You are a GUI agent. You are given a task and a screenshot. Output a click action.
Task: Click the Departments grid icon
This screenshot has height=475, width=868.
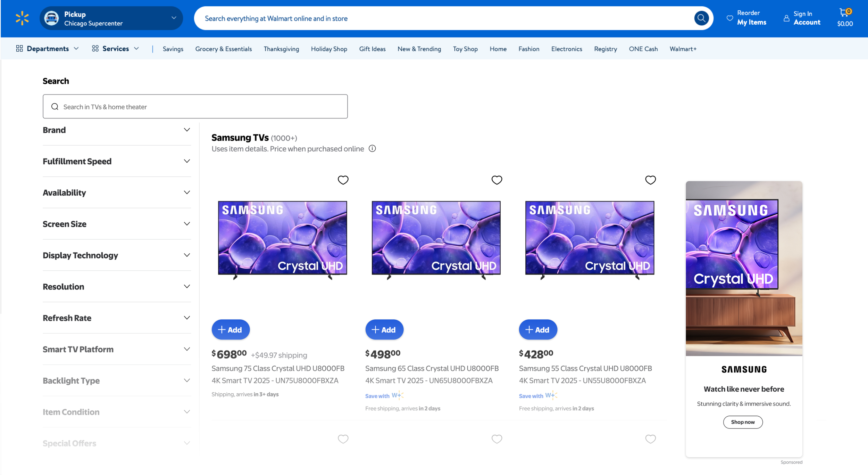click(19, 48)
